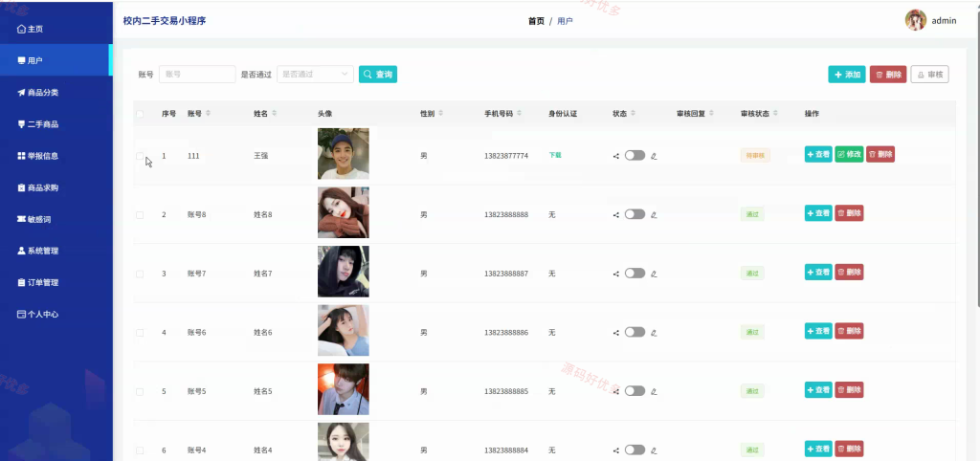
Task: Sort by 审核回复 column sort arrows
Action: [712, 114]
